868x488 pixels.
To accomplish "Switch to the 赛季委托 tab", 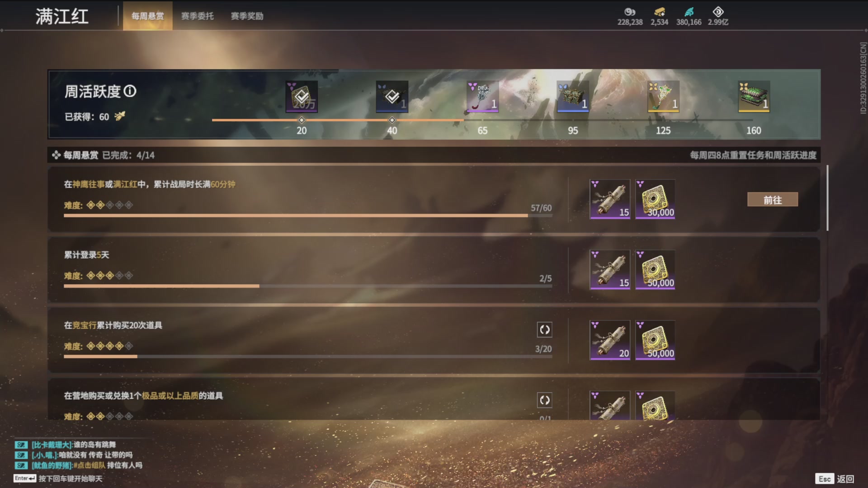I will pos(197,16).
